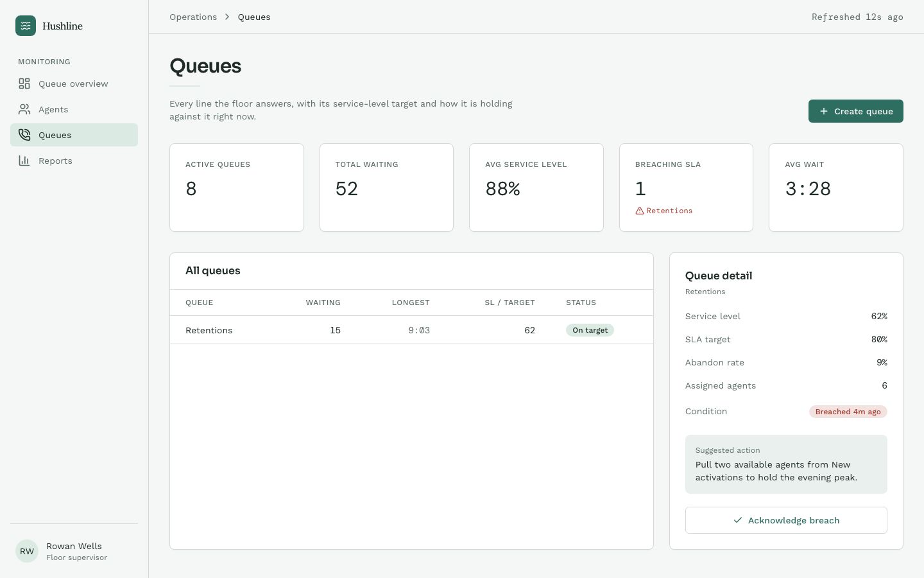Click the Suggested action text box

tap(786, 464)
